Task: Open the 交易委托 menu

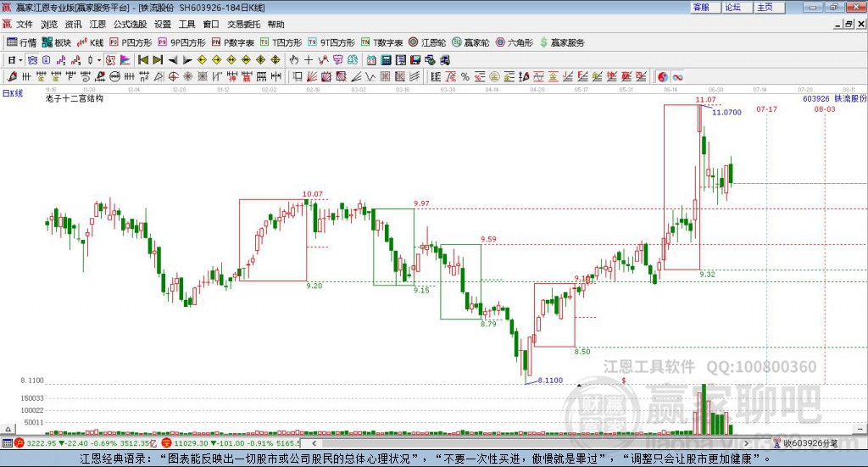Action: [x=243, y=25]
